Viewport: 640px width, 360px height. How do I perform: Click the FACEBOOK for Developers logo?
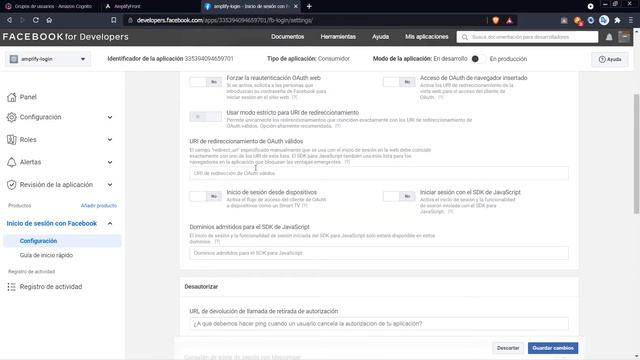(x=65, y=37)
